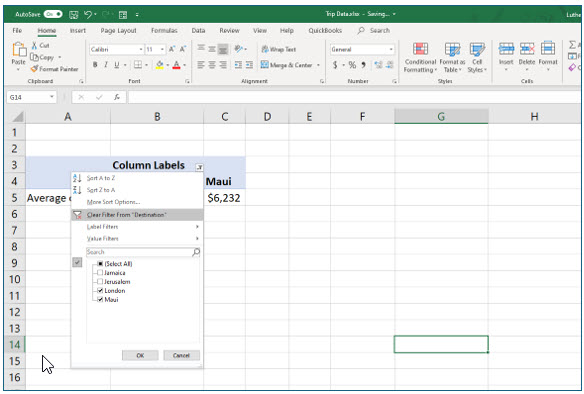Check the (Select All) checkbox

tap(100, 264)
